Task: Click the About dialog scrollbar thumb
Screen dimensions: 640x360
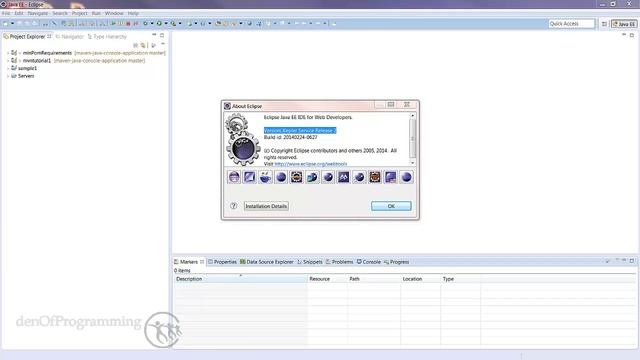Action: pyautogui.click(x=412, y=138)
